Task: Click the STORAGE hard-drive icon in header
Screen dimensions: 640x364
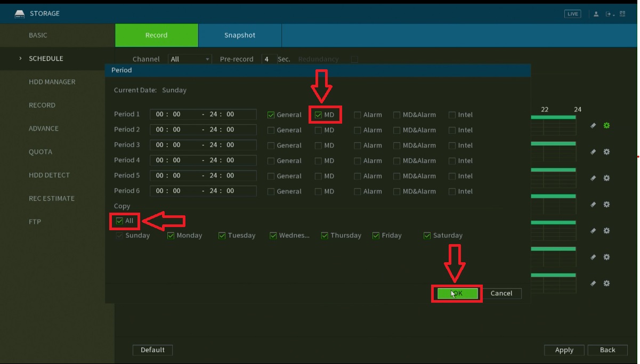Action: [x=20, y=13]
